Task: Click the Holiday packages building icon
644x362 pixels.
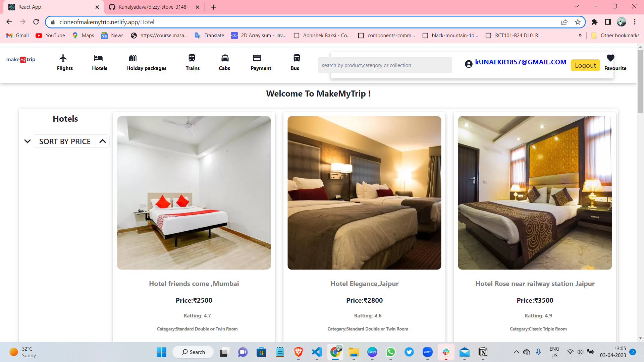Action: 133,58
